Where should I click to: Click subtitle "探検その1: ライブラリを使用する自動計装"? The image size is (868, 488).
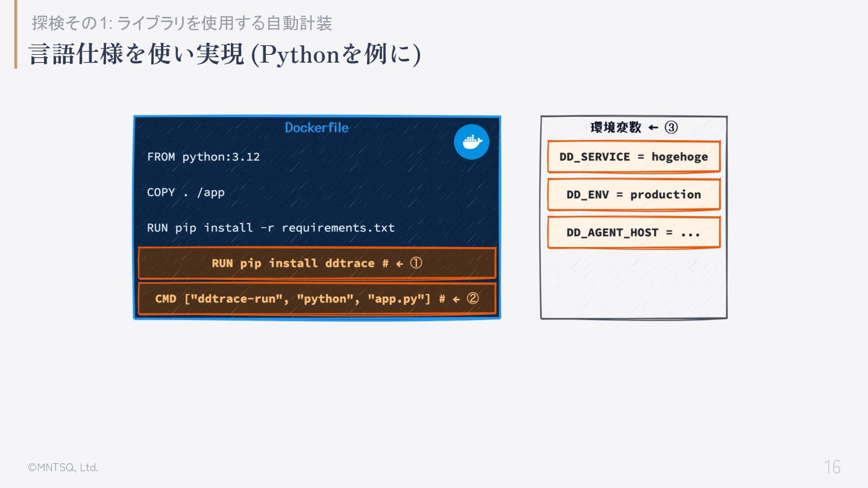pyautogui.click(x=182, y=23)
